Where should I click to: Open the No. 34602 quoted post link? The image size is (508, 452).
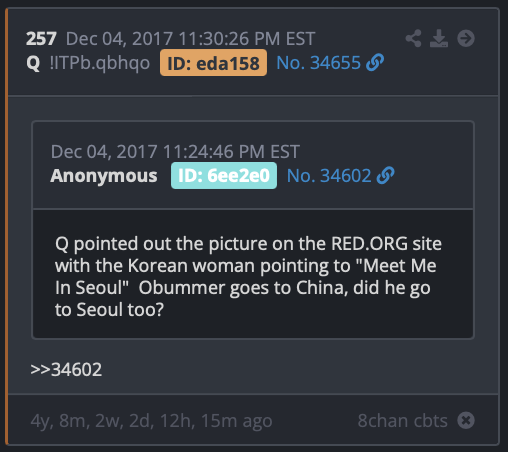(x=329, y=176)
